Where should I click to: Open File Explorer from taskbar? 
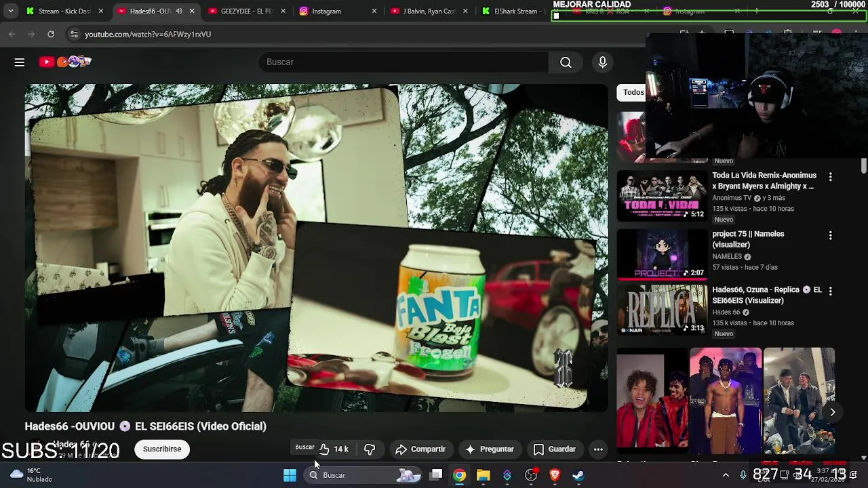click(484, 475)
